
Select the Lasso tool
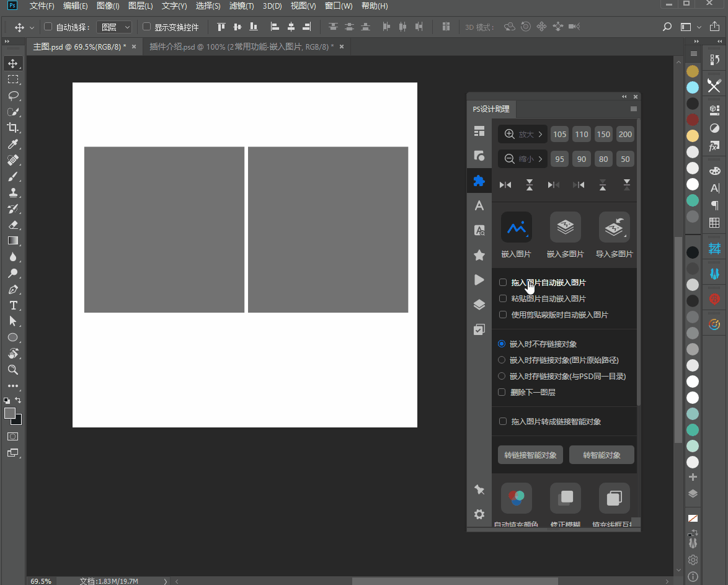tap(13, 96)
